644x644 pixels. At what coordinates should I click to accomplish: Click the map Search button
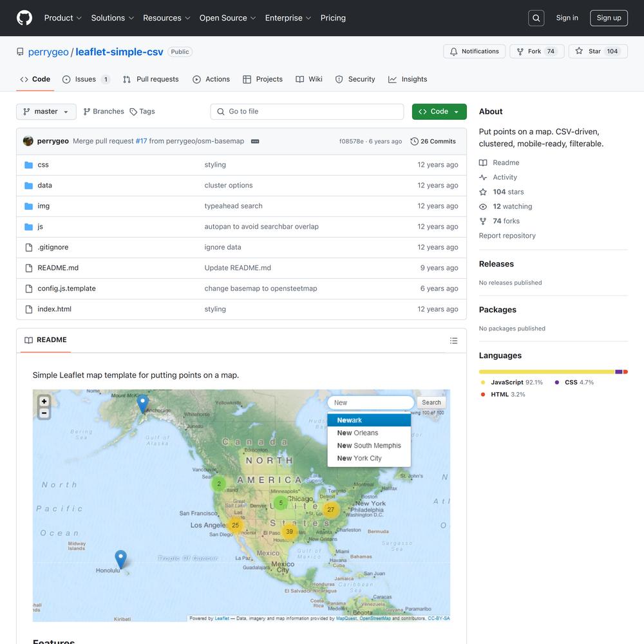click(x=431, y=403)
